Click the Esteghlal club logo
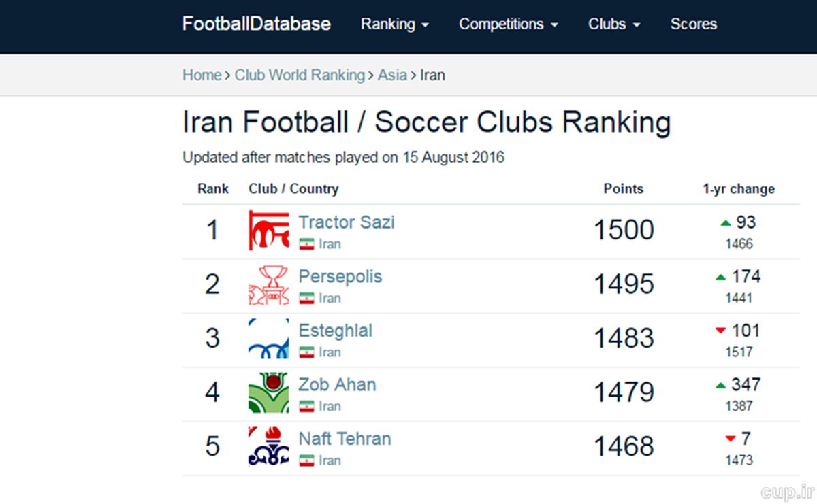The width and height of the screenshot is (817, 504). pos(268,339)
